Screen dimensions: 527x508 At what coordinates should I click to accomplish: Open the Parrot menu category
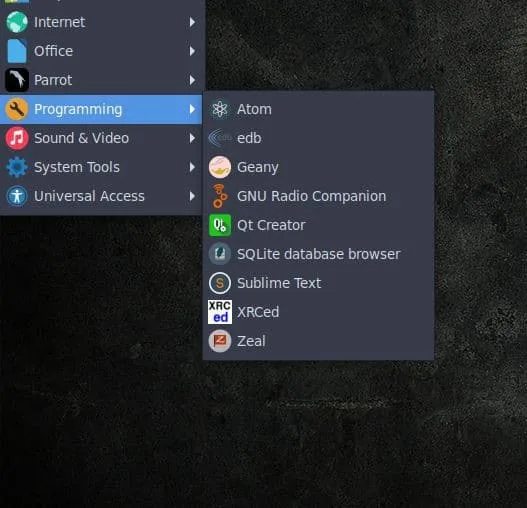[101, 80]
